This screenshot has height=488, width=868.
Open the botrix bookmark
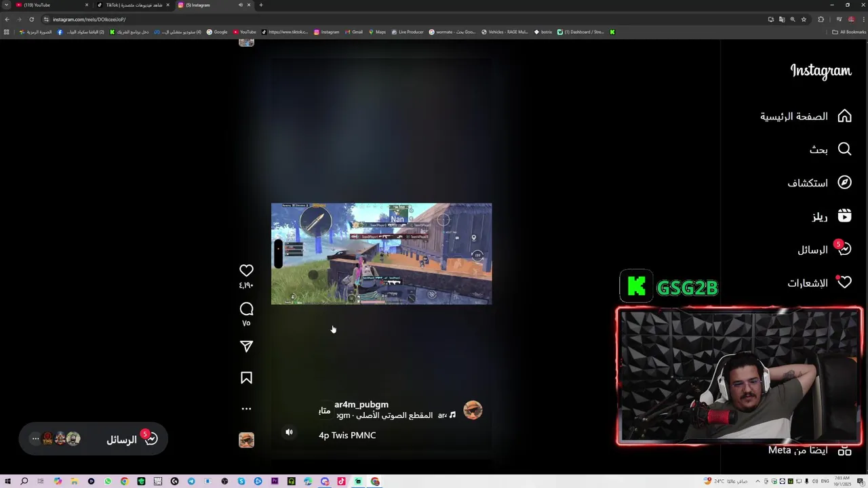tap(543, 32)
